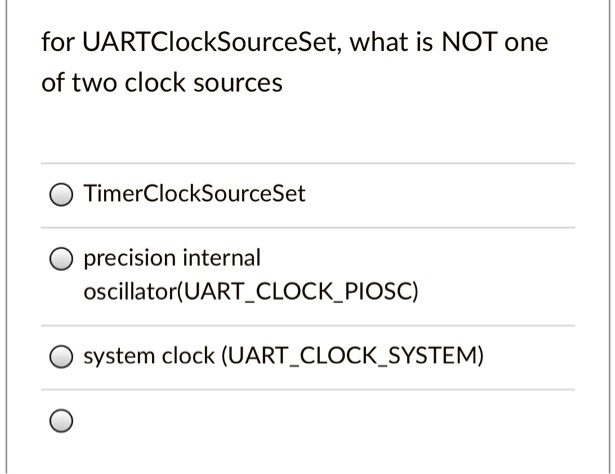The width and height of the screenshot is (615, 474).
Task: Click the word NOT in the question
Action: coord(469,42)
